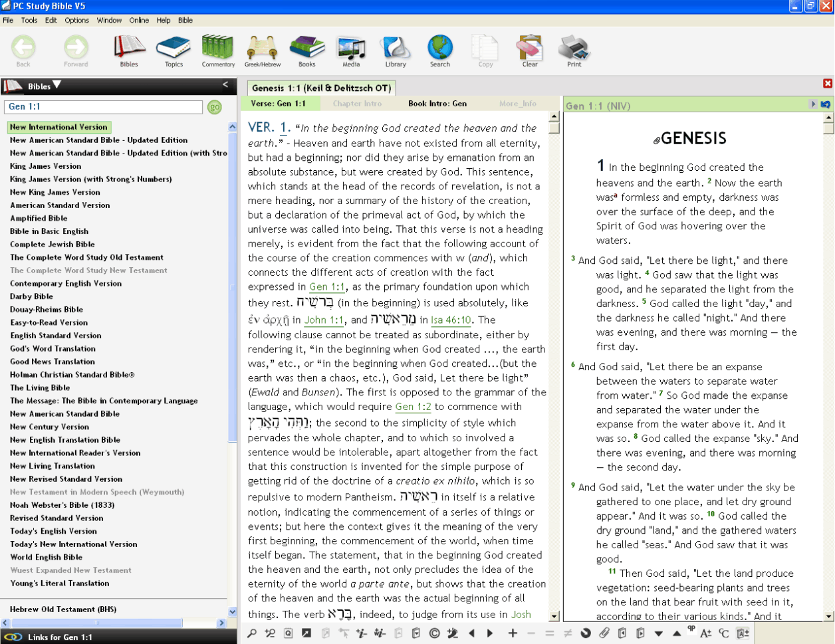The width and height of the screenshot is (835, 644).
Task: Open the Bibles panel dropdown arrow
Action: 57,84
